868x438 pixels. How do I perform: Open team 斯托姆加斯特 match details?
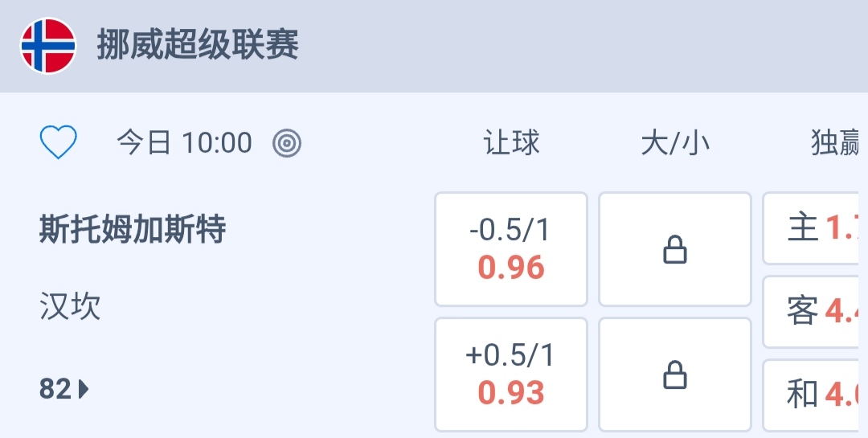tap(133, 231)
